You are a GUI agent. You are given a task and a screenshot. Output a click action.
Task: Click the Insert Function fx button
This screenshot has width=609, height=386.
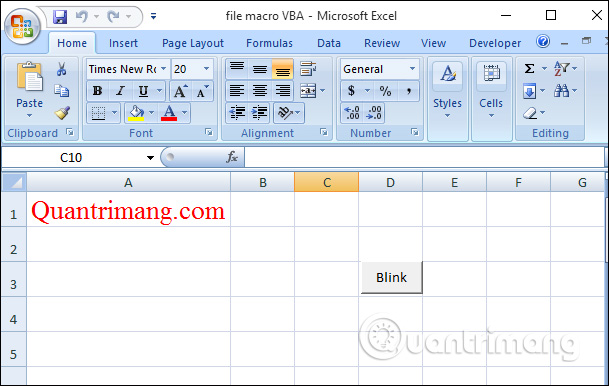(x=232, y=157)
